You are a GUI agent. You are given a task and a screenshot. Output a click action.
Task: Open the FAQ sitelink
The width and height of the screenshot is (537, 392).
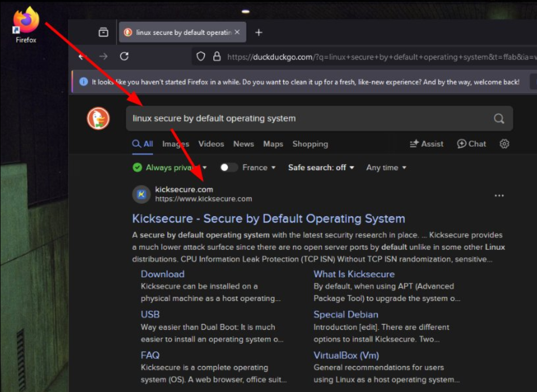coord(150,355)
